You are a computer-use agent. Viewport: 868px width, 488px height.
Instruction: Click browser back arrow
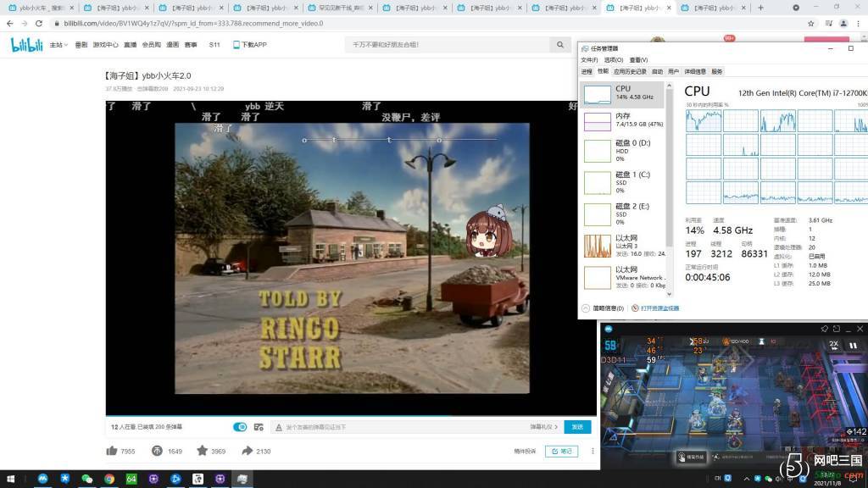[10, 23]
